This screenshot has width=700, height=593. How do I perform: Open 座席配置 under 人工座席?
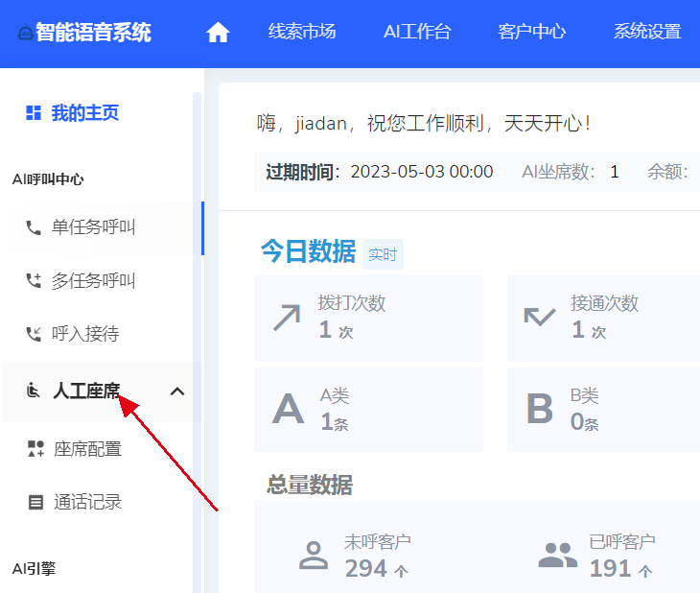(x=87, y=449)
